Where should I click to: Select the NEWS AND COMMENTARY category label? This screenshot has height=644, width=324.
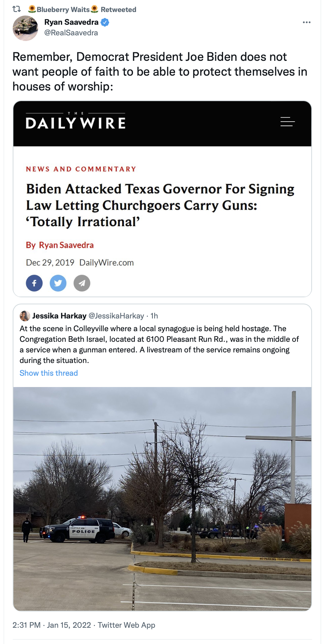click(81, 169)
